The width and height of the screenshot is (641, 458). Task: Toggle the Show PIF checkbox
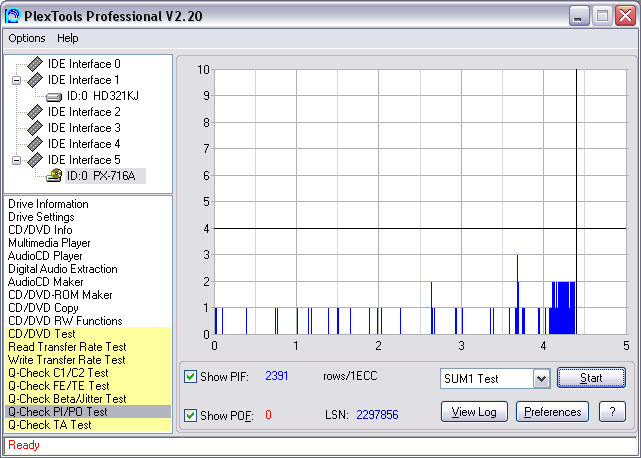190,376
